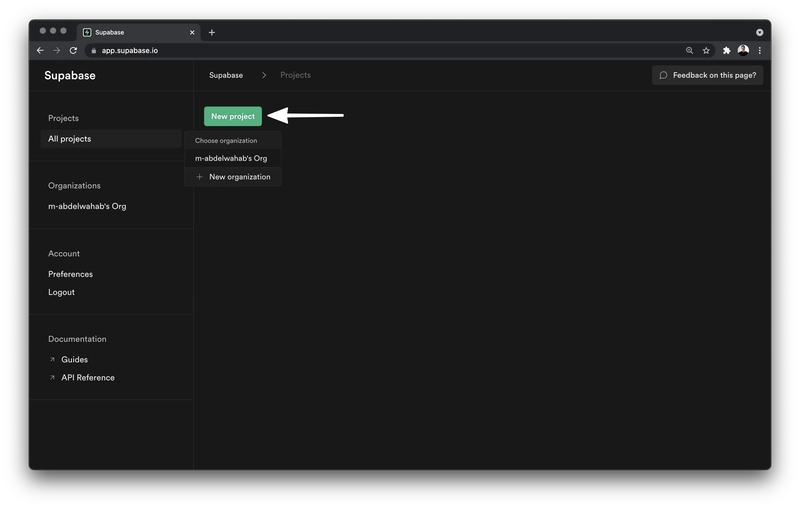Bookmark this page with the star icon
800x508 pixels.
[x=706, y=50]
